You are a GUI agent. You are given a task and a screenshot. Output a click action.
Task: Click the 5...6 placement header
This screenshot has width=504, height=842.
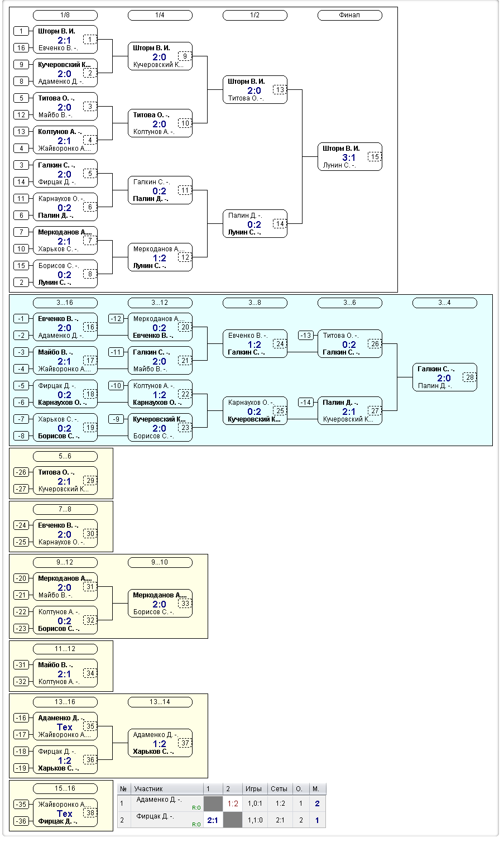[65, 456]
